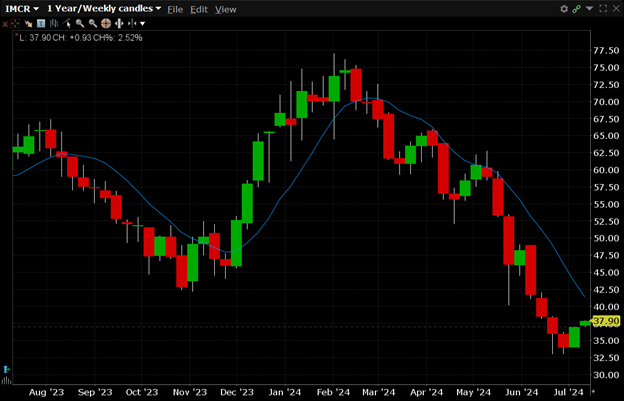This screenshot has height=401, width=624.
Task: Click the vertical line with arrows icon
Action: [x=133, y=24]
